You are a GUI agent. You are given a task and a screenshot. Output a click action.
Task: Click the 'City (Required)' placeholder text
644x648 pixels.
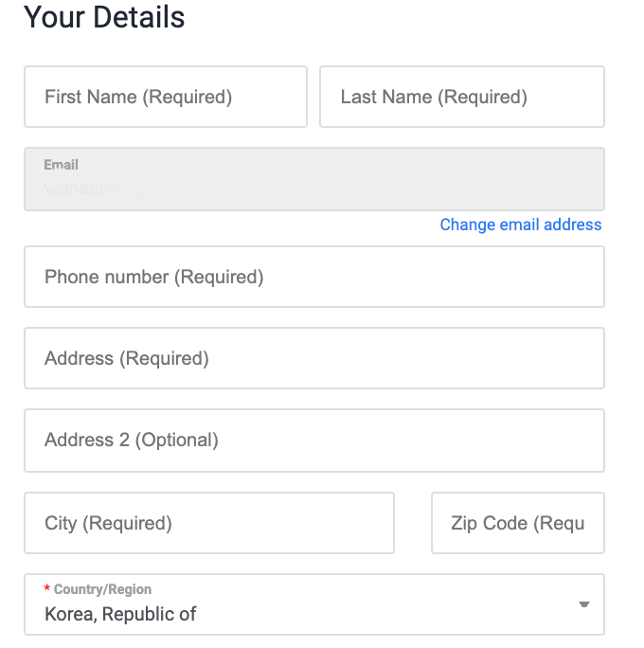(108, 523)
